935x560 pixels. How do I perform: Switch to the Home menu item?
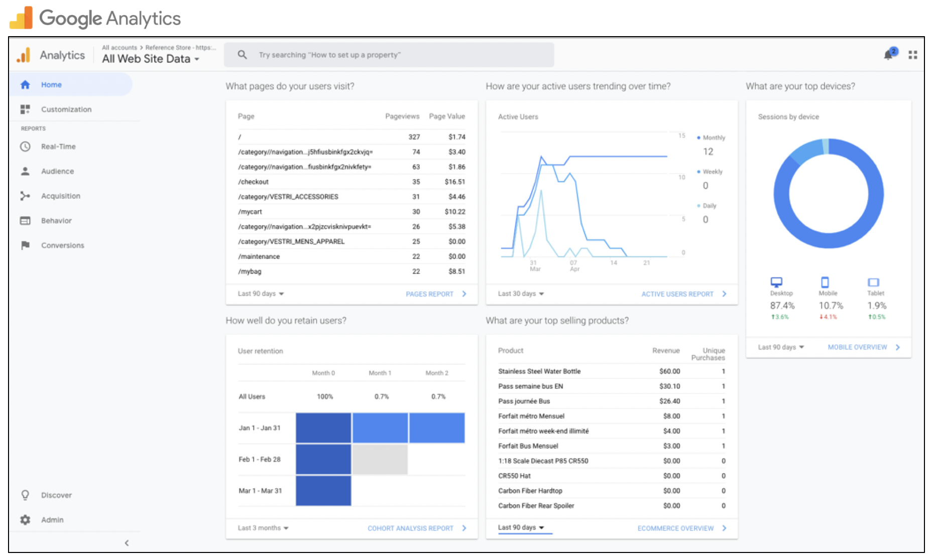pyautogui.click(x=51, y=84)
